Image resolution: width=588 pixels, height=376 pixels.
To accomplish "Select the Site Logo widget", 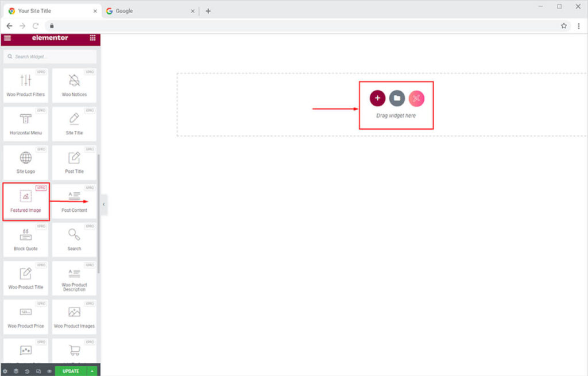I will click(26, 162).
